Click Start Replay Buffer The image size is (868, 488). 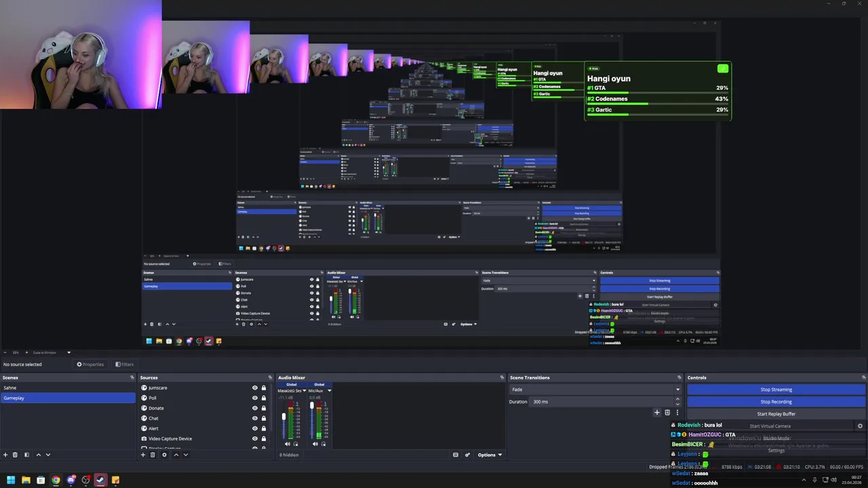(776, 414)
